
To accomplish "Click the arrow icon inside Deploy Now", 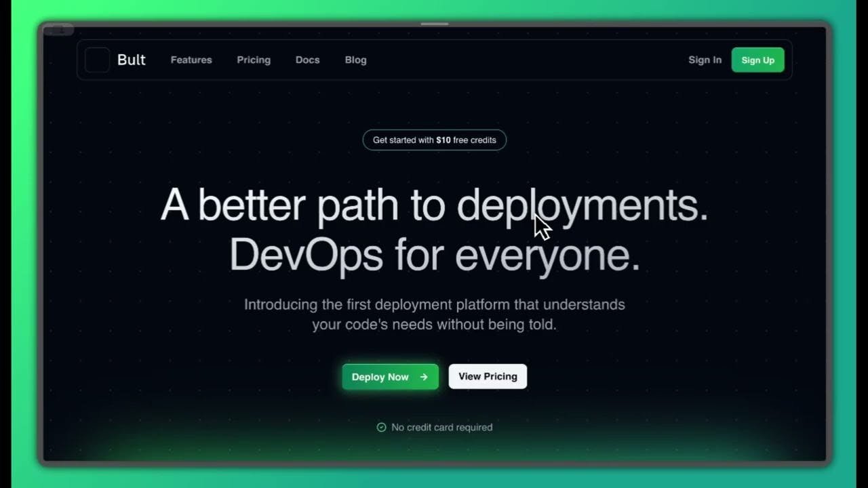I will [x=424, y=377].
